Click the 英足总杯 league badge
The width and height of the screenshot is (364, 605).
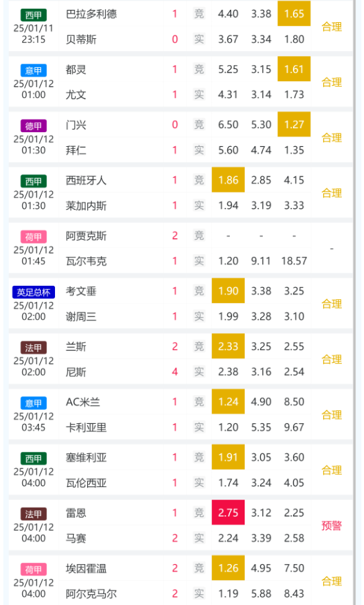[x=34, y=292]
